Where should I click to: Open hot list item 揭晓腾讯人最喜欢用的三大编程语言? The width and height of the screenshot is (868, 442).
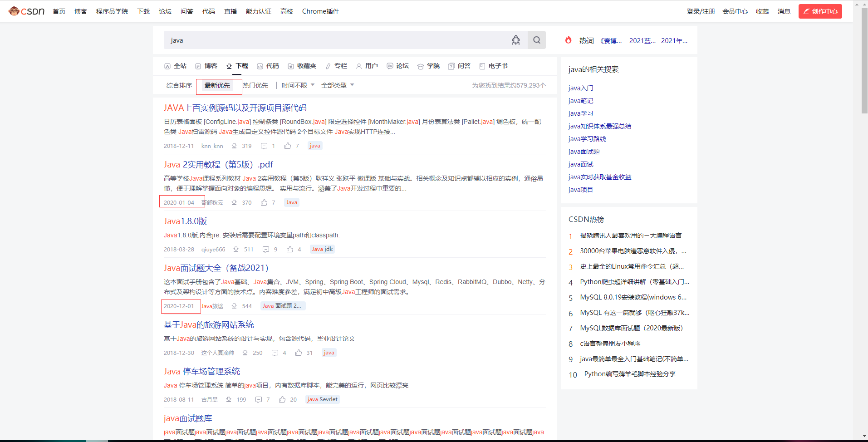click(631, 236)
